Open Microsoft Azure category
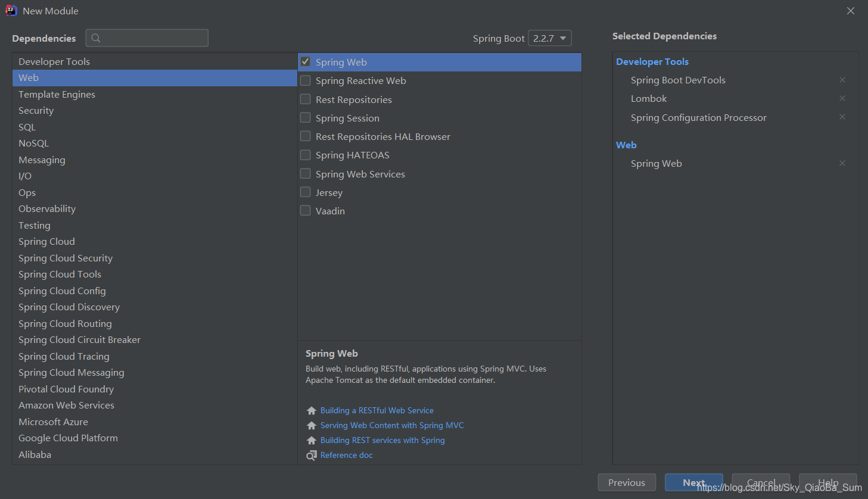Image resolution: width=868 pixels, height=499 pixels. tap(154, 422)
